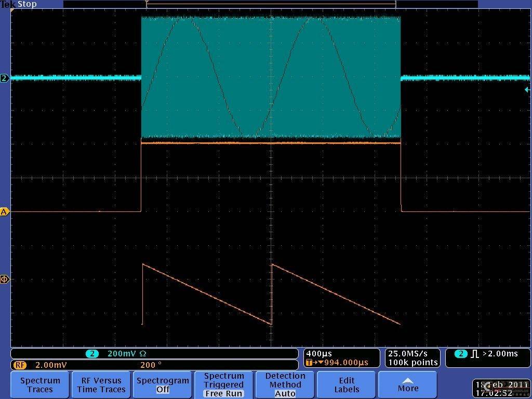The width and height of the screenshot is (532, 399).
Task: Click channel 2 badge in readout
Action: click(x=92, y=354)
